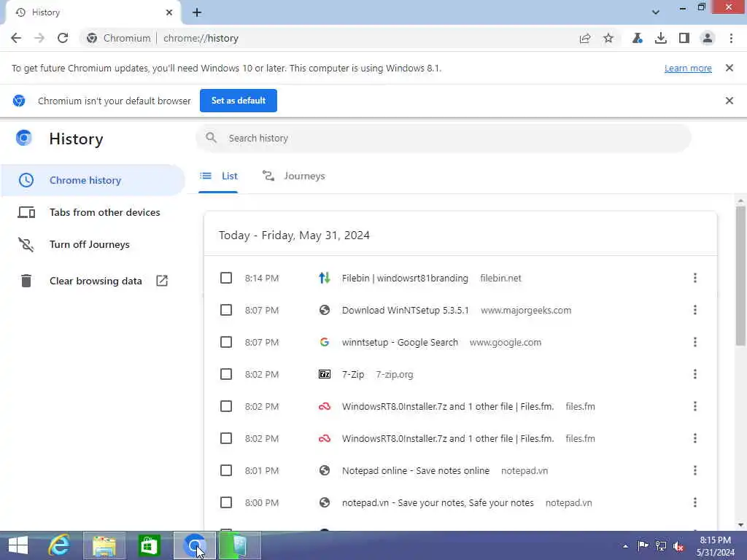
Task: Open actions menu for Notepad online entry
Action: (695, 470)
